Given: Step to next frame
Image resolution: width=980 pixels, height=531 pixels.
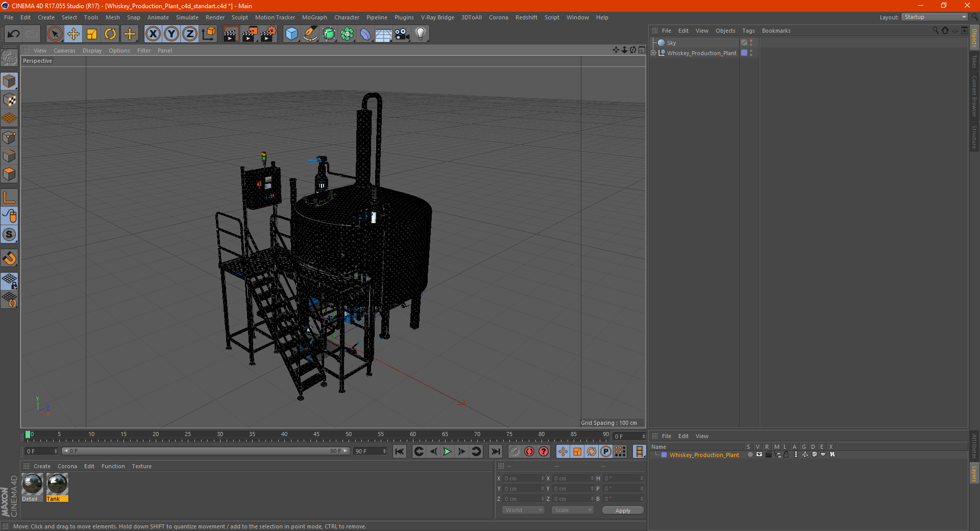Looking at the screenshot, I should click(461, 451).
